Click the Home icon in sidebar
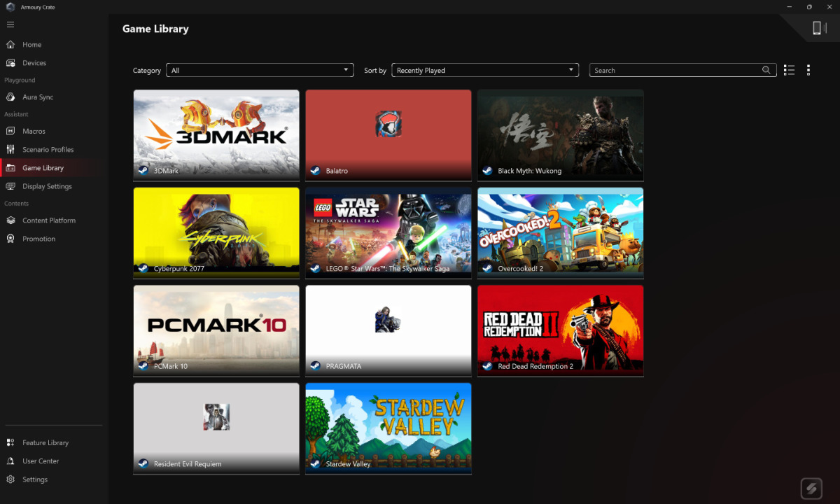This screenshot has width=840, height=504. click(10, 45)
